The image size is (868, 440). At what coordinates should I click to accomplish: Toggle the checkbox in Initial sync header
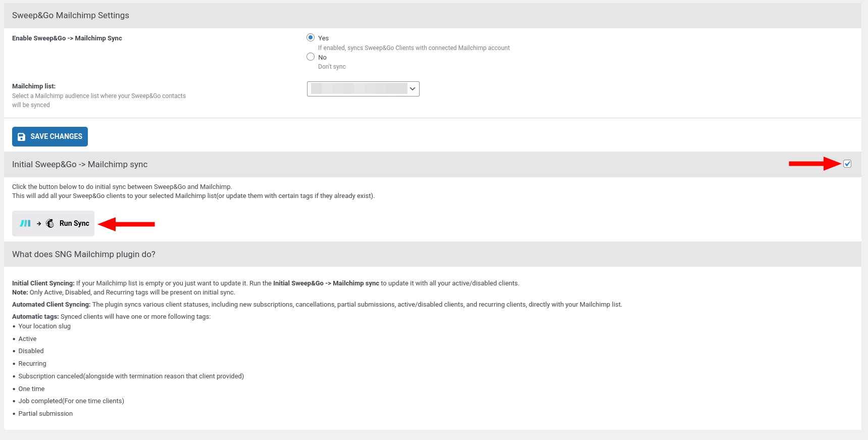point(847,164)
